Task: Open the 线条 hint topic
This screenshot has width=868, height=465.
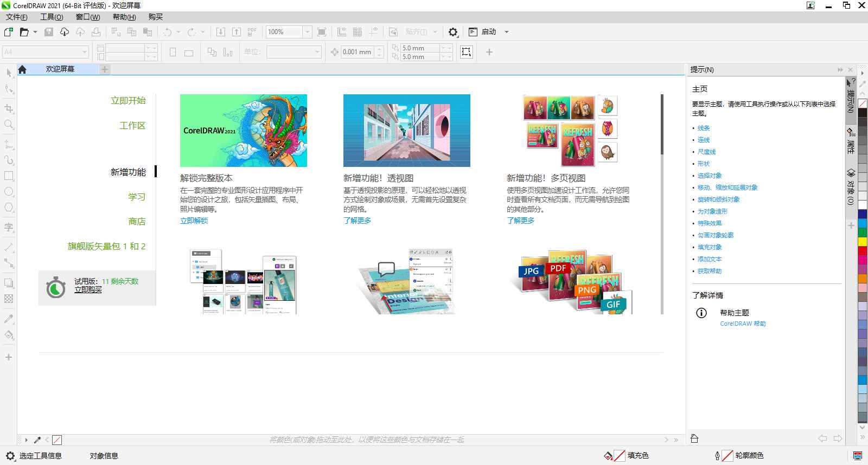Action: click(x=704, y=128)
